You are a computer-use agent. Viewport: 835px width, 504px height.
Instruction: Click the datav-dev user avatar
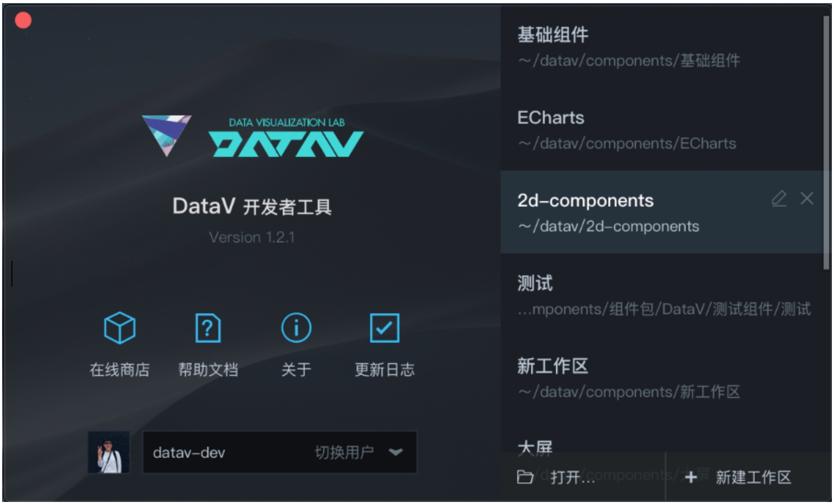coord(109,453)
